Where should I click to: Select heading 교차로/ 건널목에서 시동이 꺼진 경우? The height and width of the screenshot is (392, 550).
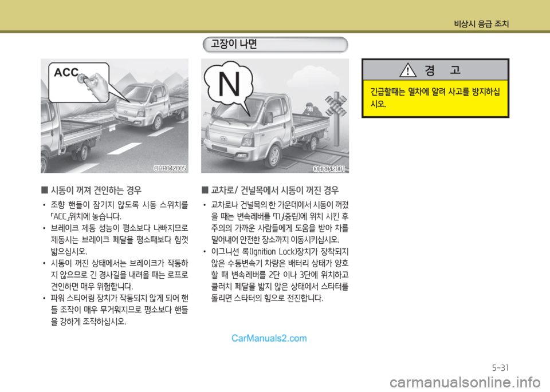(275, 190)
